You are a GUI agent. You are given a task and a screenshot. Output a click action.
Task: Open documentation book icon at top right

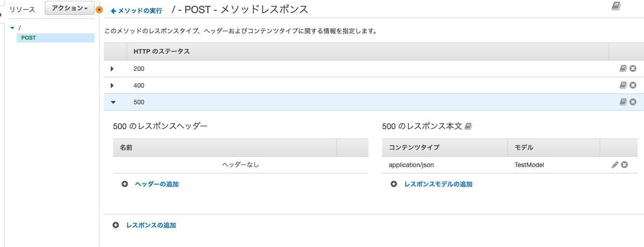(x=616, y=6)
